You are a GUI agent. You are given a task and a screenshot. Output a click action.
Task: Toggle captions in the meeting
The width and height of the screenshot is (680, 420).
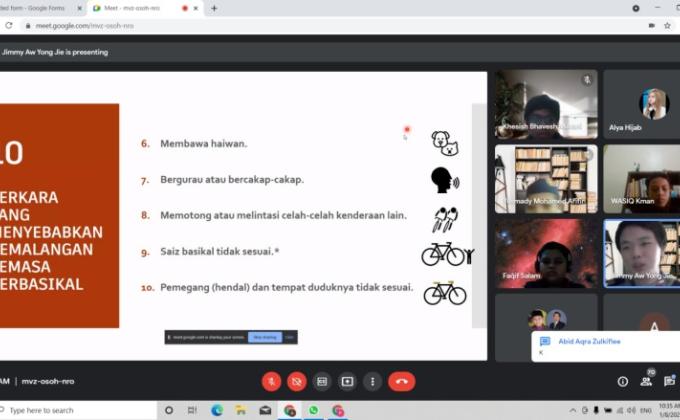(x=322, y=381)
